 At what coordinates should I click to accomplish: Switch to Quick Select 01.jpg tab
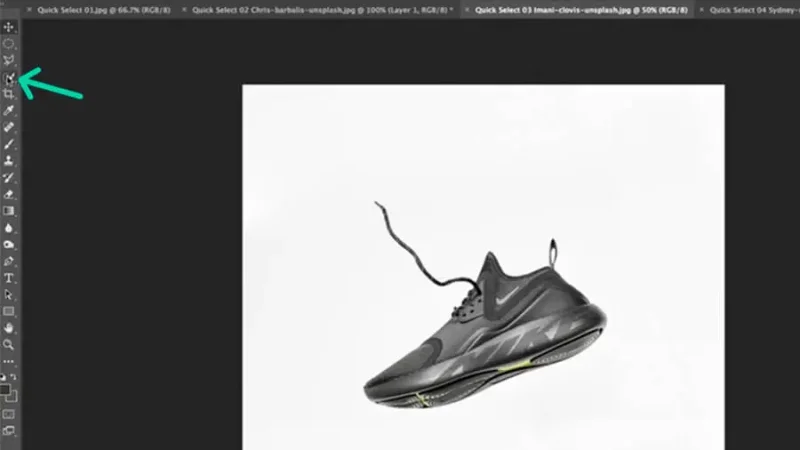tap(104, 10)
